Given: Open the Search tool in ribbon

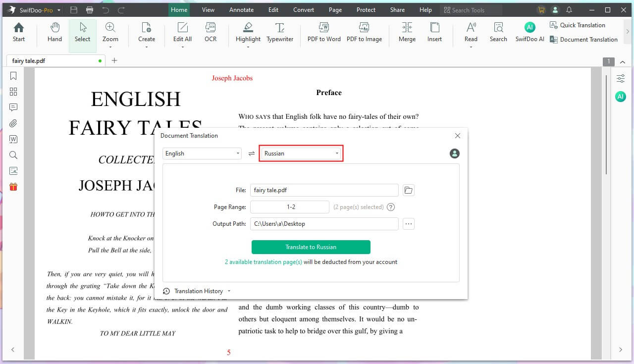Looking at the screenshot, I should pyautogui.click(x=498, y=32).
